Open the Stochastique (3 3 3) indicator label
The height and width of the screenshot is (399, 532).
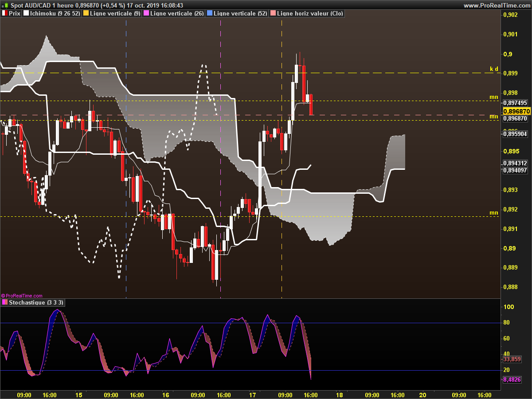point(36,302)
